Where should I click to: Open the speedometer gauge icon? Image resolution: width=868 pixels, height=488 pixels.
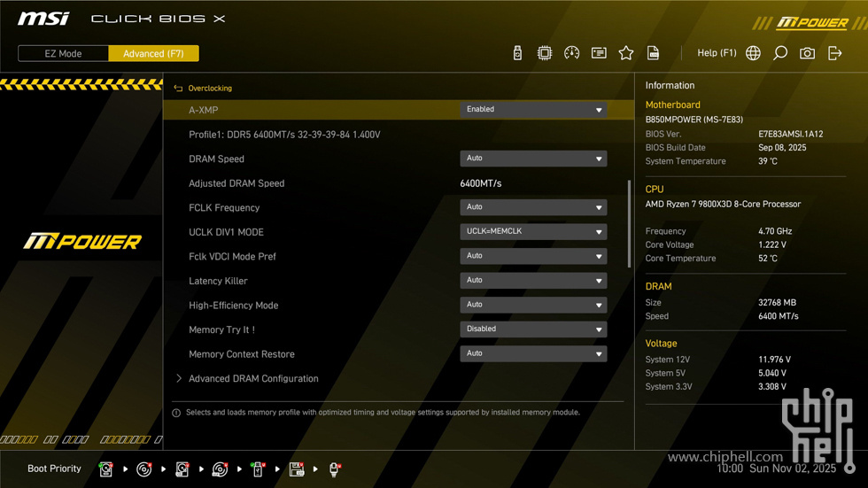[x=572, y=53]
